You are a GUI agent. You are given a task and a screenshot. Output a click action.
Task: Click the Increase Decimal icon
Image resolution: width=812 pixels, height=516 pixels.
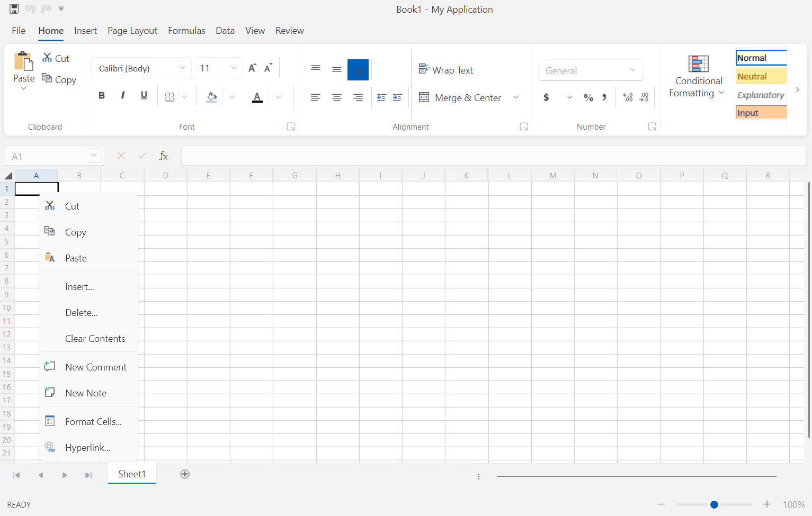pos(628,97)
